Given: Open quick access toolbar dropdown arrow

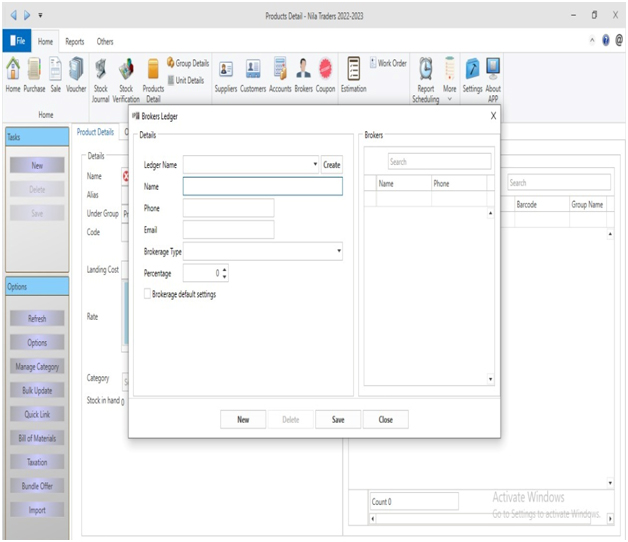Looking at the screenshot, I should tap(40, 15).
